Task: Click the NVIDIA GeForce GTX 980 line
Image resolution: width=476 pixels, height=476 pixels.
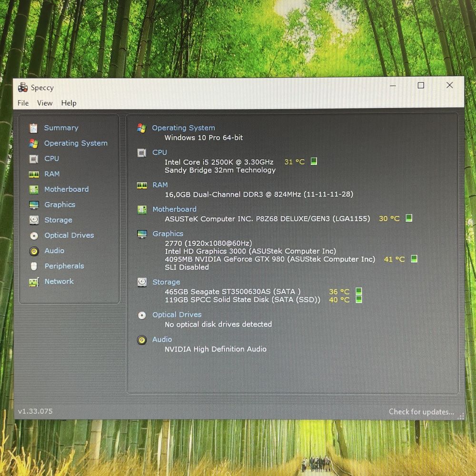Action: tap(270, 259)
